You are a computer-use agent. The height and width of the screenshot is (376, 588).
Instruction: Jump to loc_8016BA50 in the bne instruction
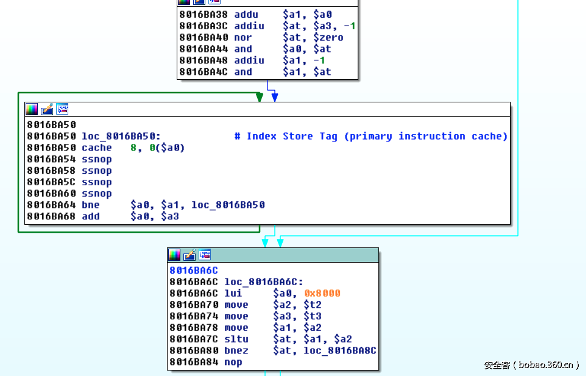[228, 205]
